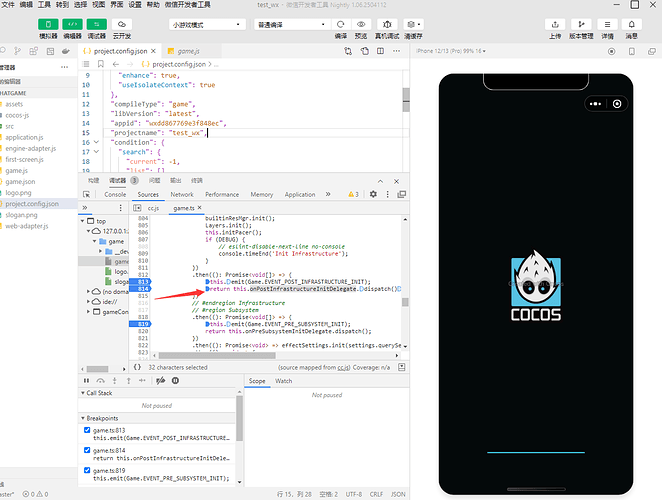Collapse the "search" block at line 17

[97, 152]
